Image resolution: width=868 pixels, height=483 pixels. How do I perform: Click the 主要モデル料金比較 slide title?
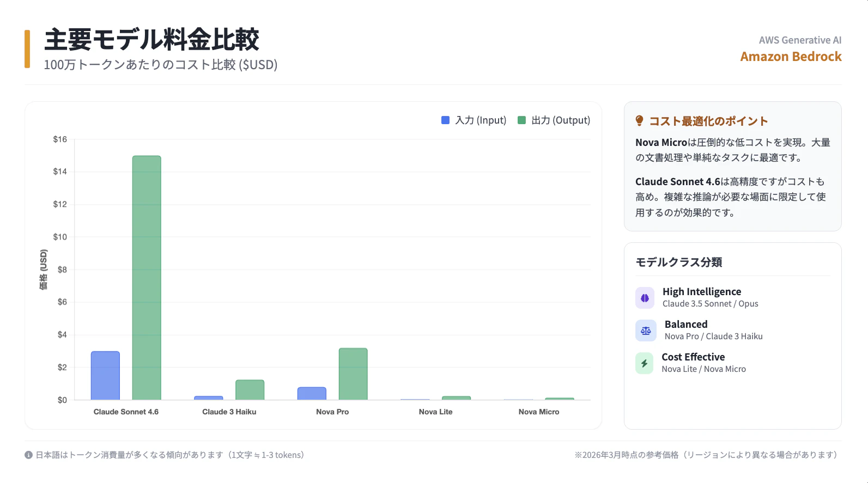[x=151, y=40]
